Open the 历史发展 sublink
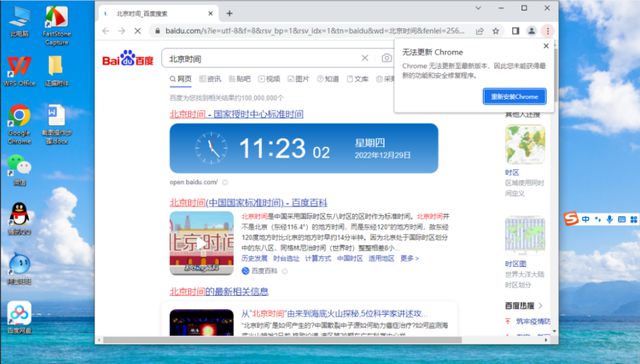Screen dimensions: 640x364 [254, 258]
